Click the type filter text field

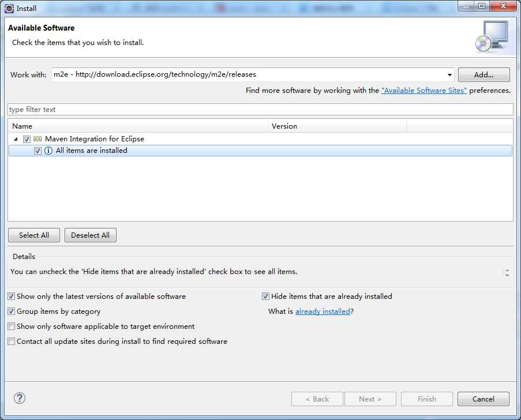click(261, 110)
